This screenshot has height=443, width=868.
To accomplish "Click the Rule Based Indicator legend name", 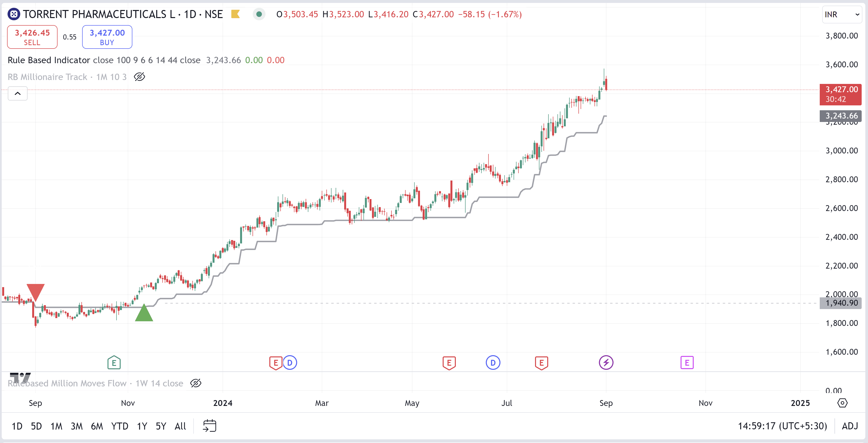I will tap(49, 60).
